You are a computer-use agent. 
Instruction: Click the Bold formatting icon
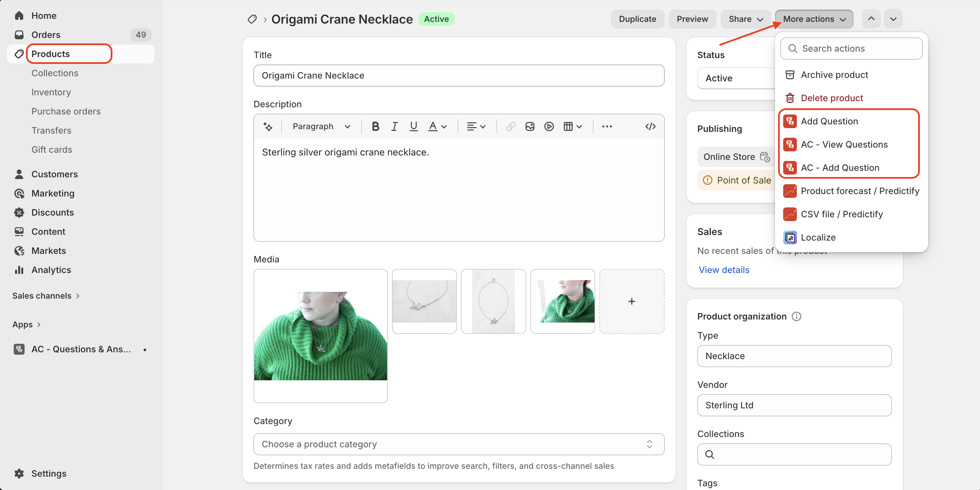(x=375, y=126)
